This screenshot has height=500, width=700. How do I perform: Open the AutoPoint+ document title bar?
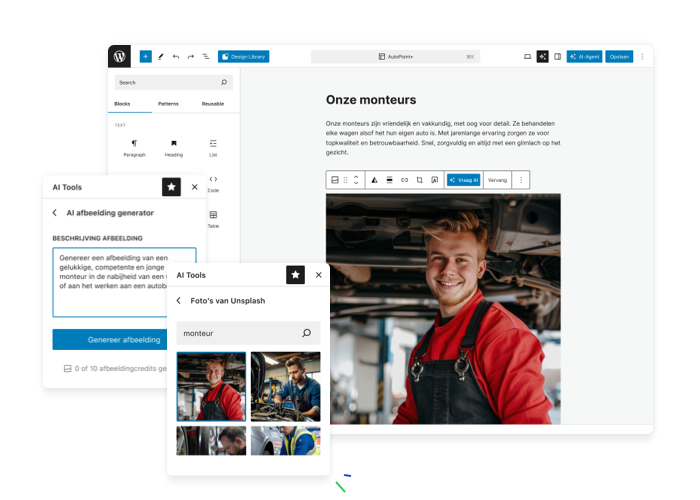point(395,57)
